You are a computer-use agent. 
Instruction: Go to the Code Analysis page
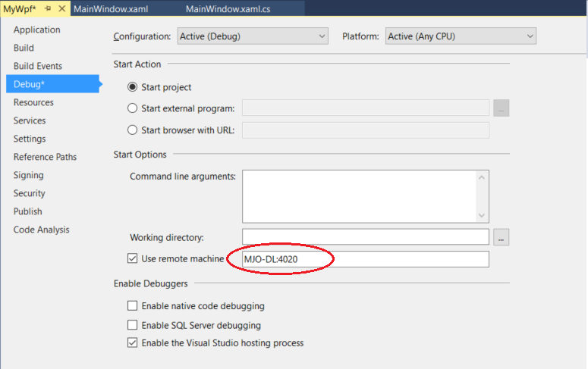tap(41, 230)
